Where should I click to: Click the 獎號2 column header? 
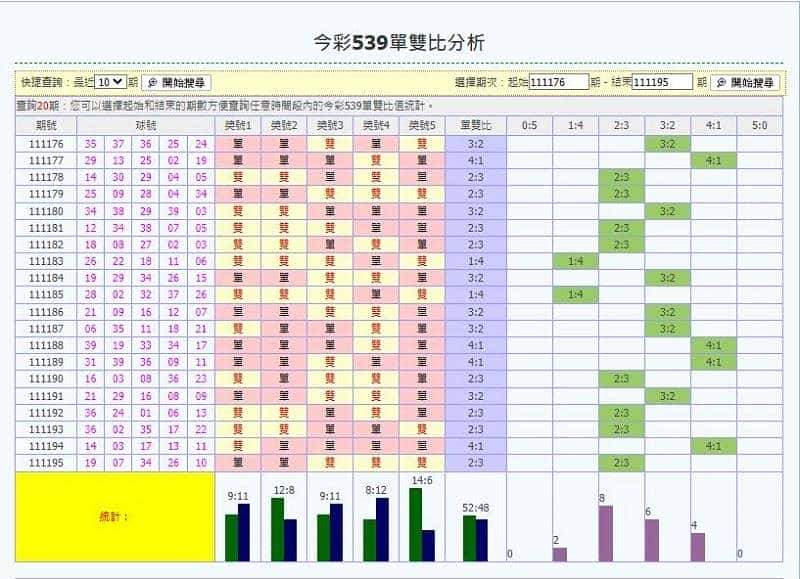pos(284,125)
